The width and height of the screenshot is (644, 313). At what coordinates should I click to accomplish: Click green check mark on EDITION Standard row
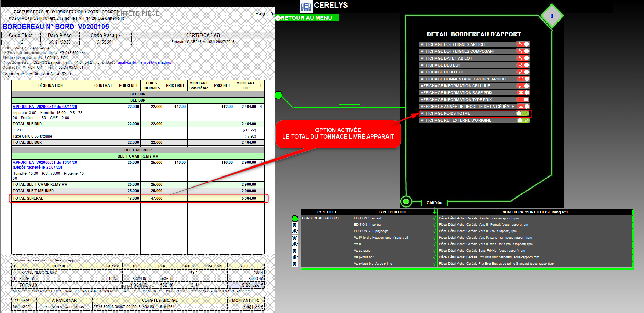tap(434, 218)
